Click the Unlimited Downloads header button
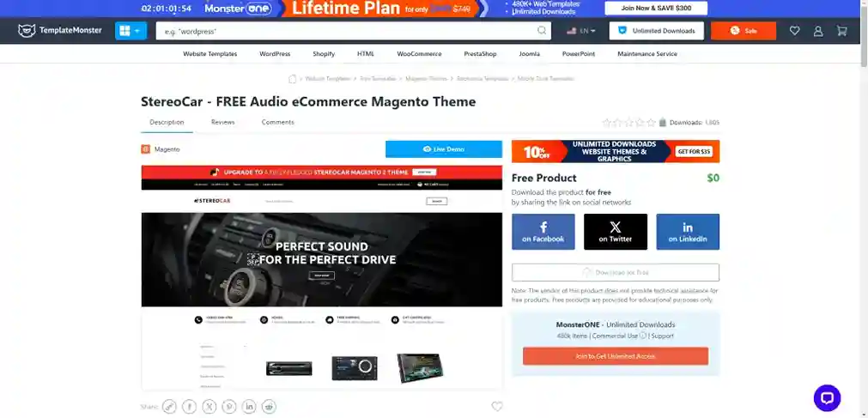The image size is (868, 418). 657,31
